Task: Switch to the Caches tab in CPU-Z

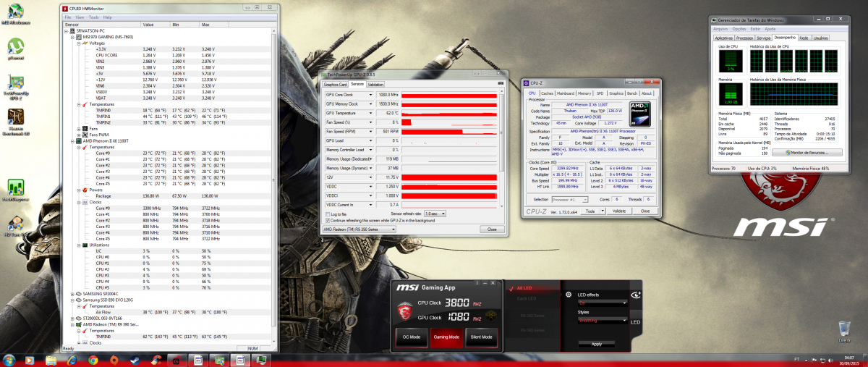Action: point(548,93)
